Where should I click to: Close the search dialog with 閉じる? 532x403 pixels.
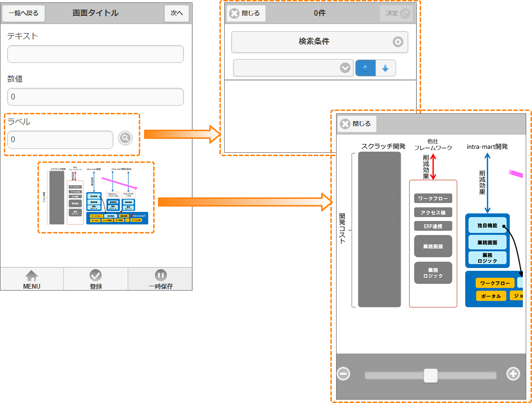click(245, 13)
